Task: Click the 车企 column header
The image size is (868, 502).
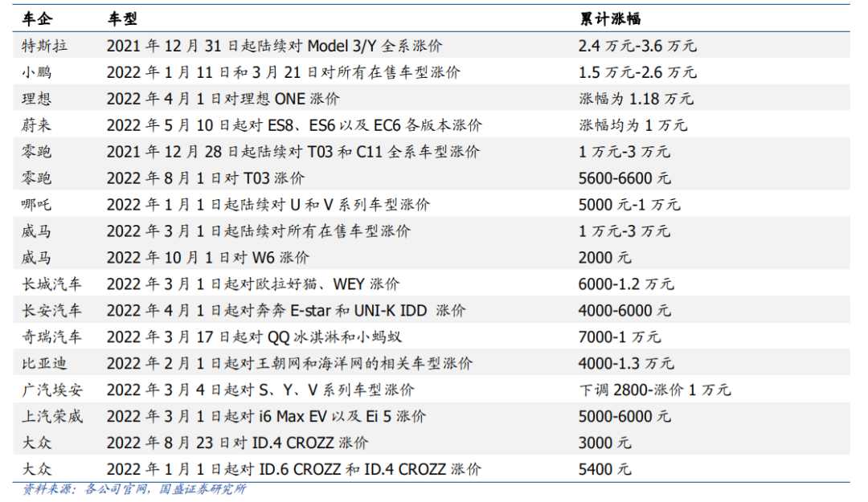Action: [x=37, y=18]
